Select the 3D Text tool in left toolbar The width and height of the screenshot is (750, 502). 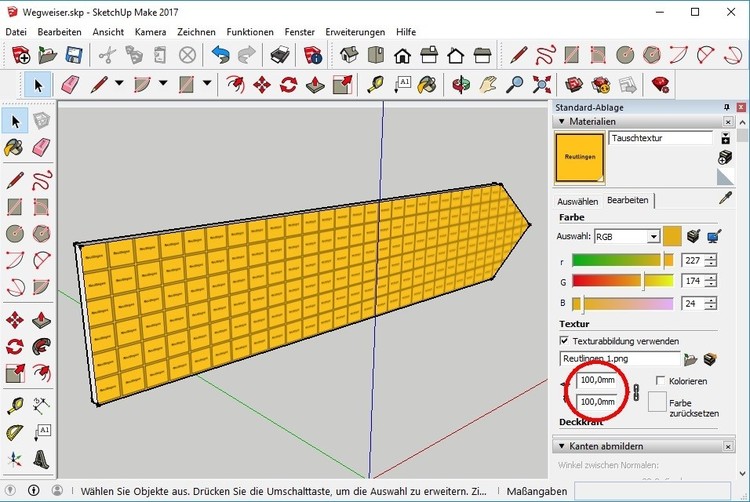(42, 459)
